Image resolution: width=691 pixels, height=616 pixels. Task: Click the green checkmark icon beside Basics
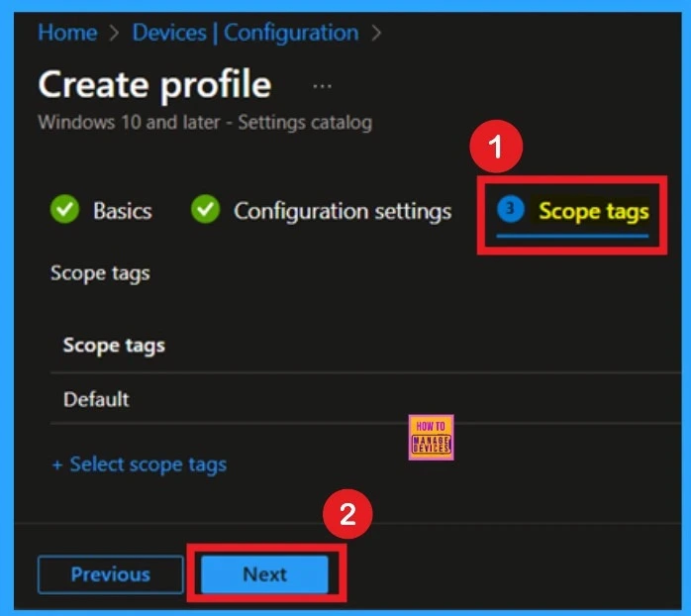[x=65, y=210]
